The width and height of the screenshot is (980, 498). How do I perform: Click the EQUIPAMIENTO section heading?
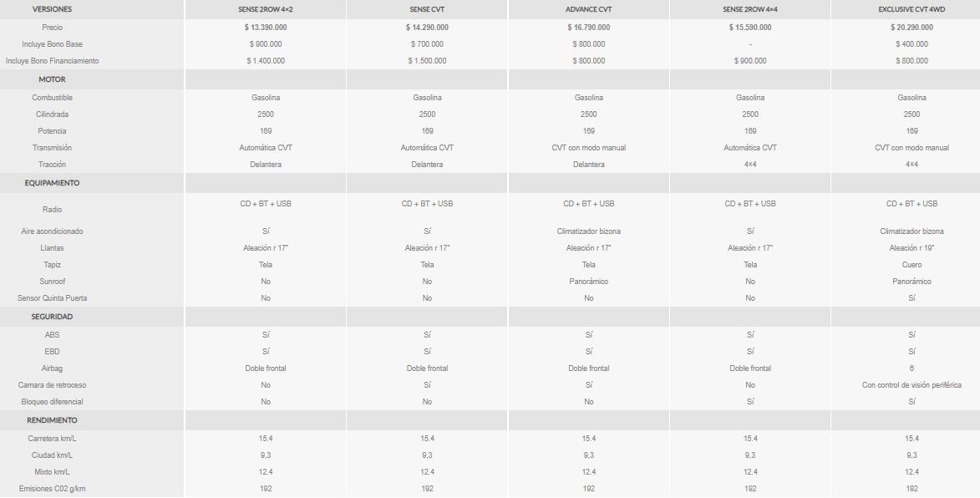(52, 183)
